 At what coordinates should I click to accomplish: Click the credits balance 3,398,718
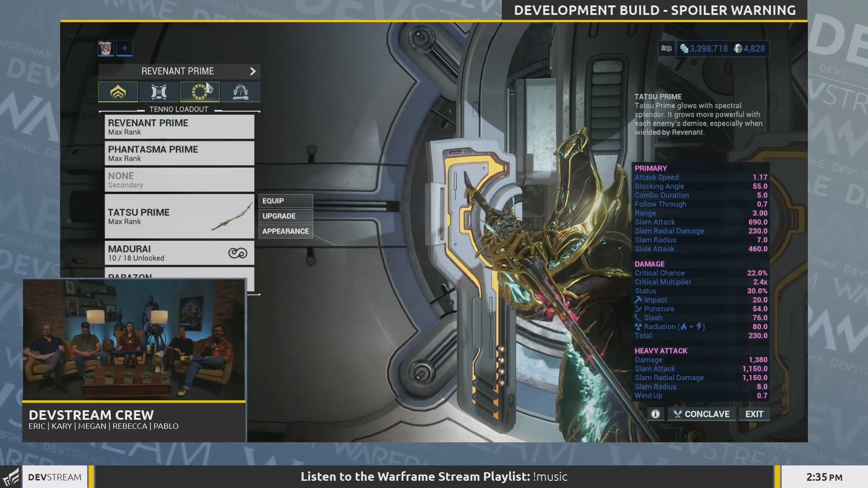704,48
